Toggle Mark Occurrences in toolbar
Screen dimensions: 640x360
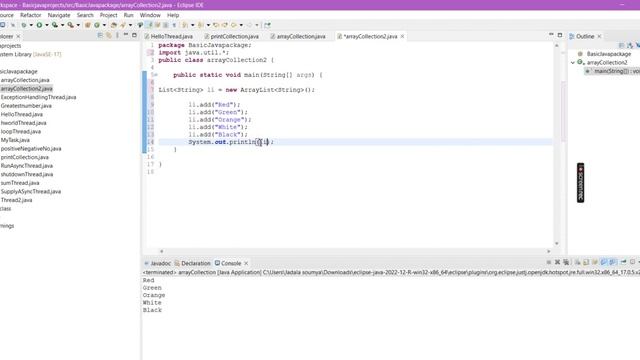149,25
